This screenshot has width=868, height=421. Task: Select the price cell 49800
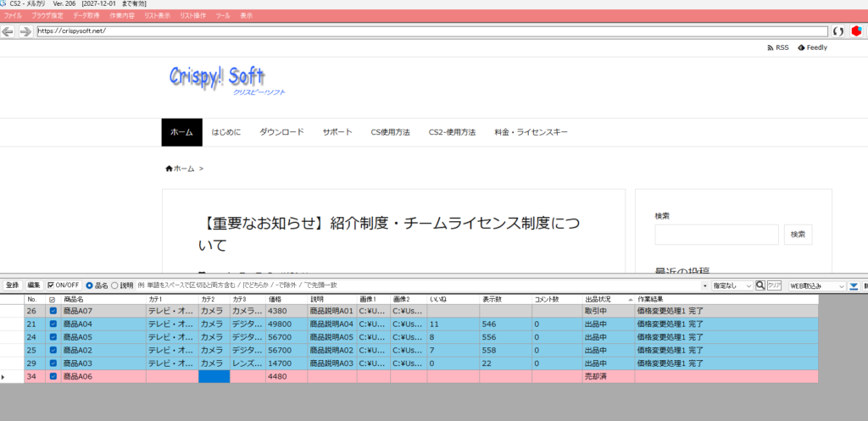[287, 324]
